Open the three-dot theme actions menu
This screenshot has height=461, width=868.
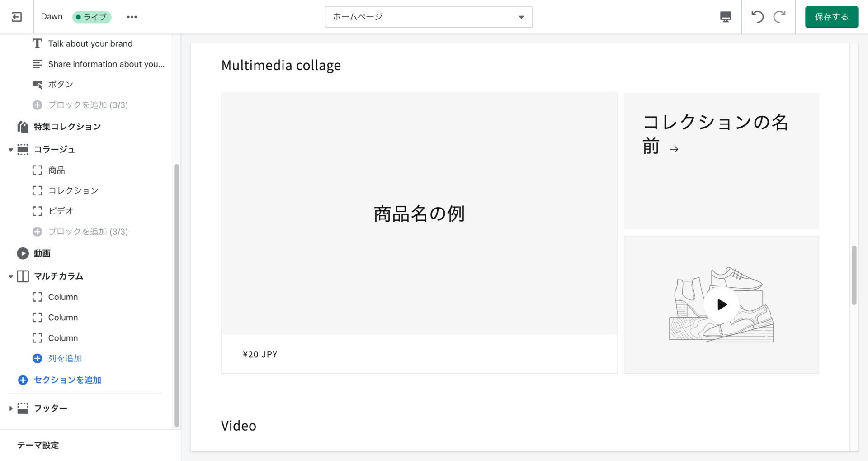132,17
